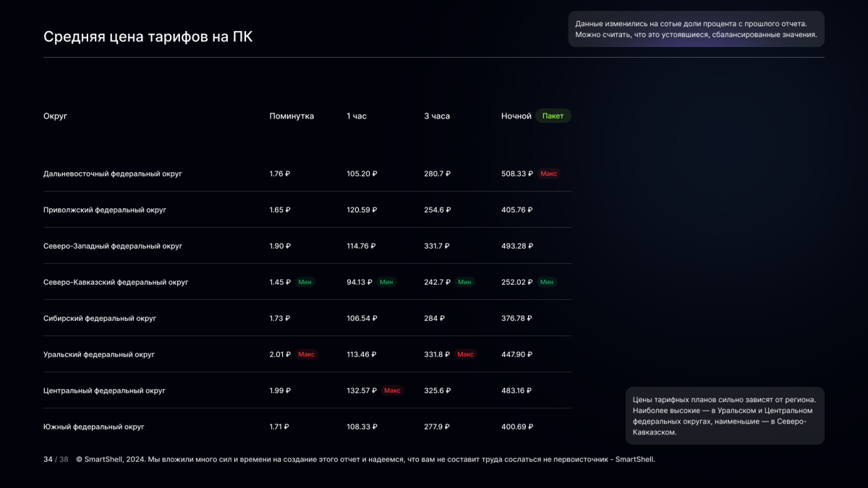Image resolution: width=868 pixels, height=488 pixels.
Task: Click the value '280.7 ₽'
Action: click(438, 174)
